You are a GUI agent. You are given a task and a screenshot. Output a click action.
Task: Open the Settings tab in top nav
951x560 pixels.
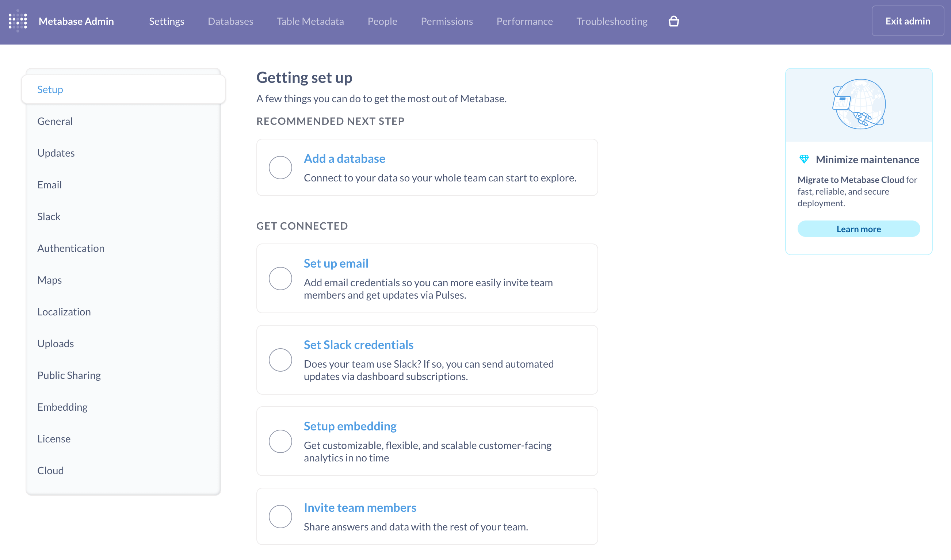tap(167, 21)
